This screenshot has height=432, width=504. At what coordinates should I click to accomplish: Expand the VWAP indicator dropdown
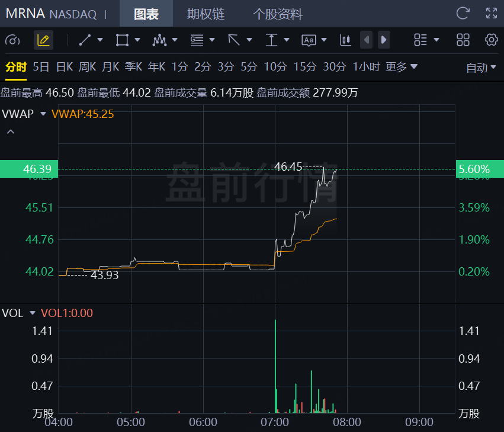coord(43,114)
